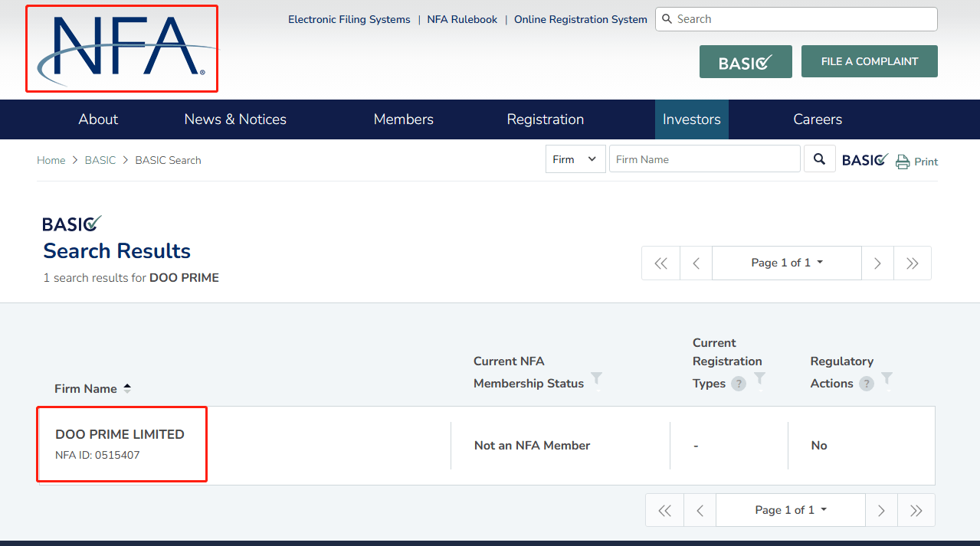The width and height of the screenshot is (980, 546).
Task: Expand the bottom Page 1 of 1 dropdown
Action: (790, 510)
